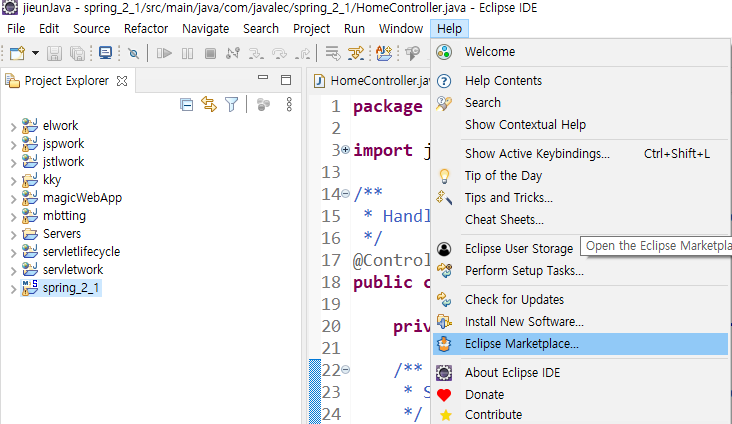732x424 pixels.
Task: Open Project Explorer filter icon
Action: coord(232,104)
